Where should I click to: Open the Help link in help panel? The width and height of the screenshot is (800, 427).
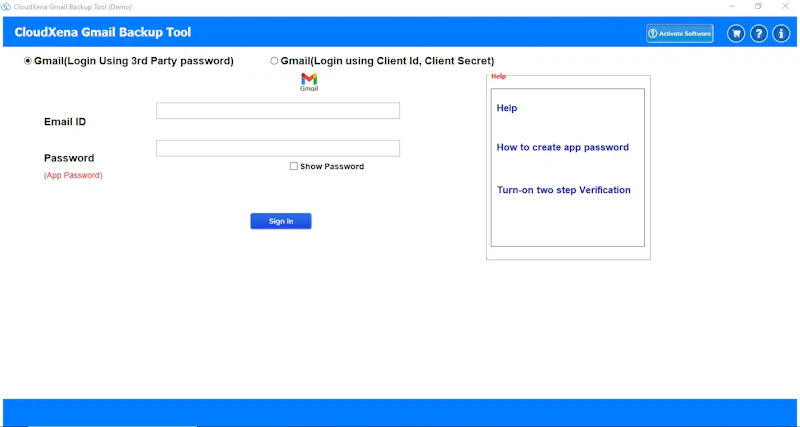507,108
